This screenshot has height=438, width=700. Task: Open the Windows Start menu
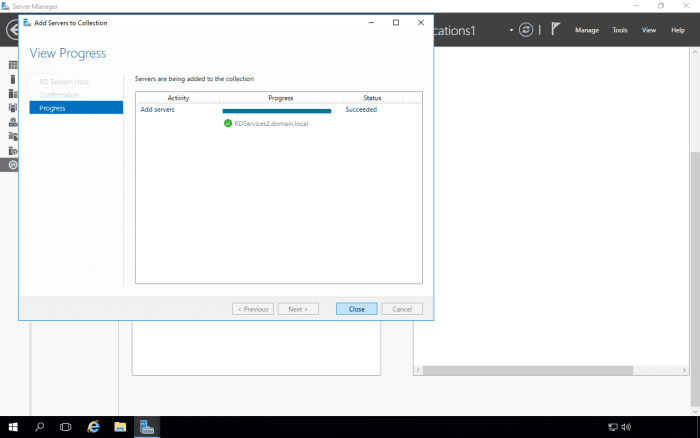click(13, 427)
